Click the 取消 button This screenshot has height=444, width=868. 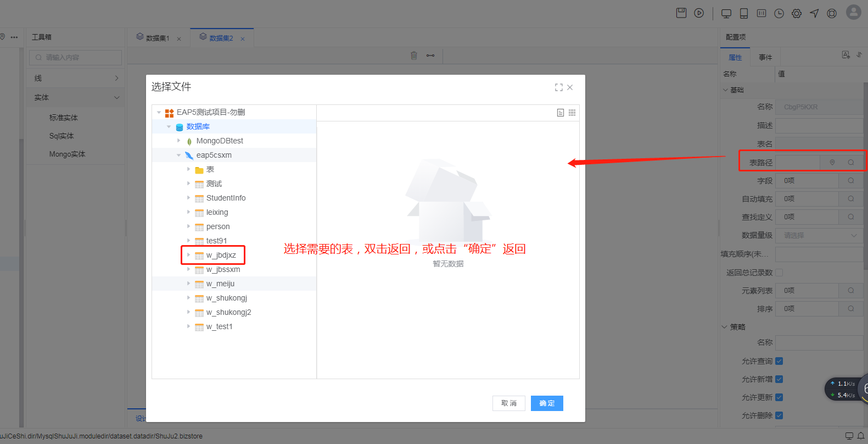click(509, 403)
